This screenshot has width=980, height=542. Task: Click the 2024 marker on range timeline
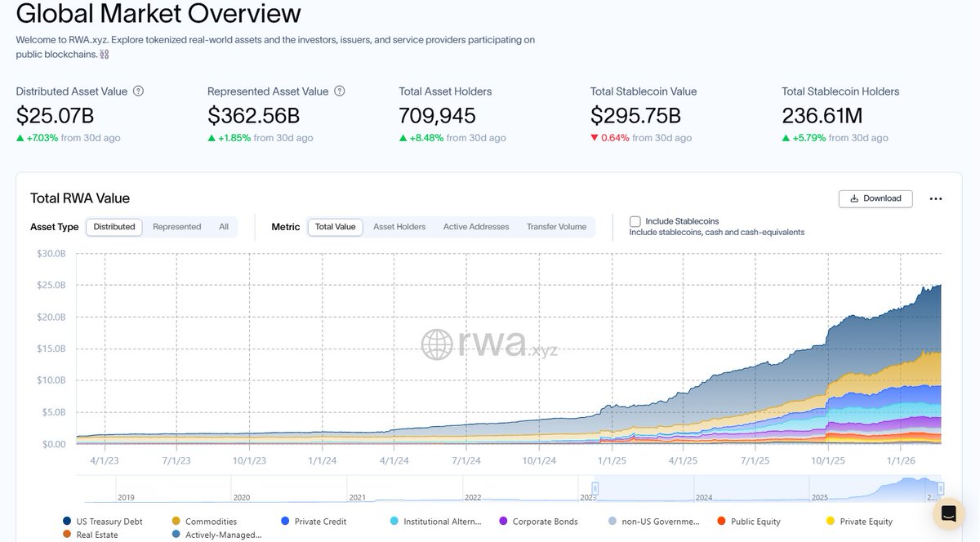pyautogui.click(x=704, y=496)
